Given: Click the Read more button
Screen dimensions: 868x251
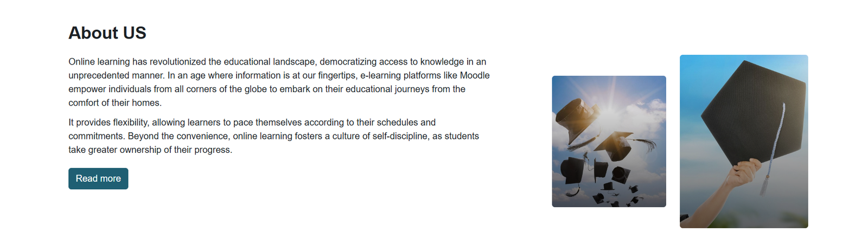Looking at the screenshot, I should (x=98, y=179).
